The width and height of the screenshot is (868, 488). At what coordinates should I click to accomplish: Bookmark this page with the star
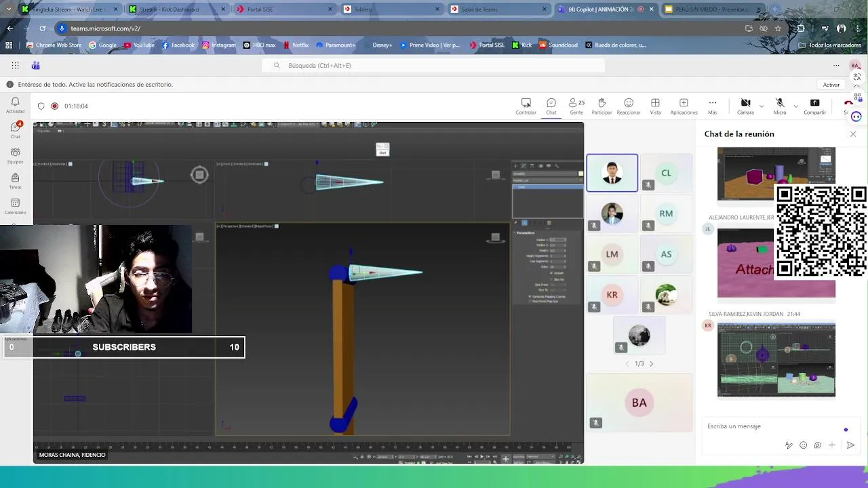click(x=778, y=28)
